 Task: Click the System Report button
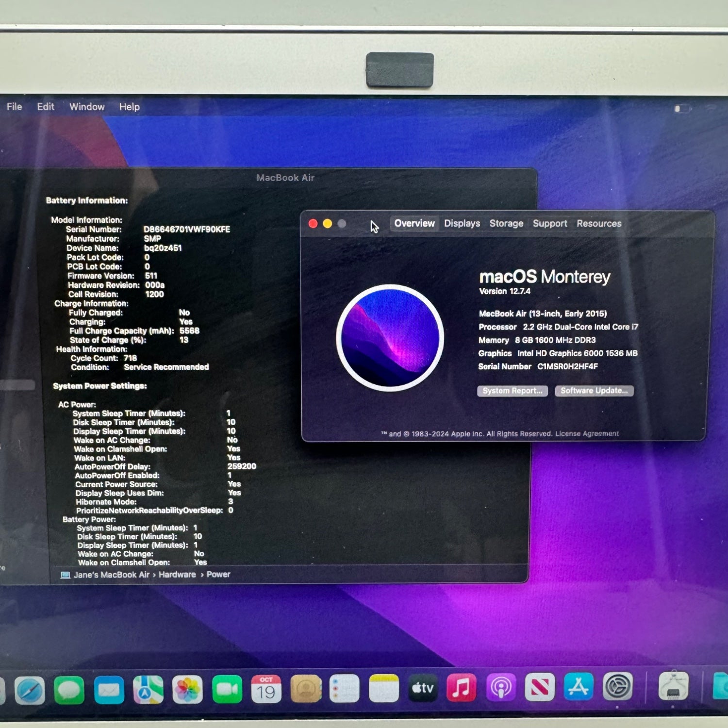pyautogui.click(x=513, y=391)
